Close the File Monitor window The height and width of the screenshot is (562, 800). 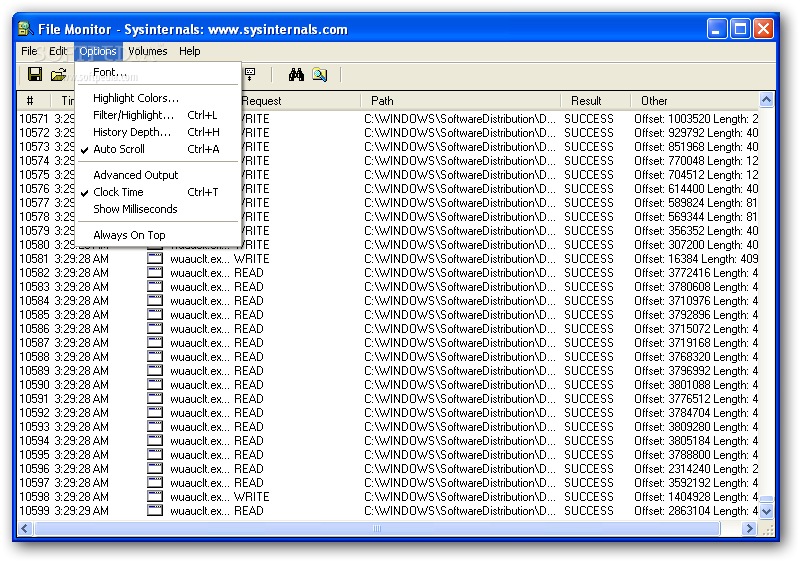click(x=763, y=29)
